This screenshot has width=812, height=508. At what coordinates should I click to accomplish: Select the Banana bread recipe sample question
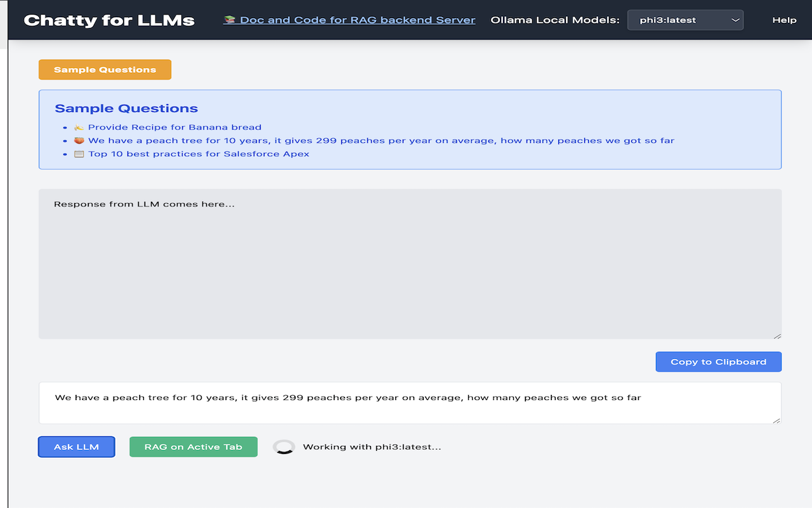(x=174, y=127)
